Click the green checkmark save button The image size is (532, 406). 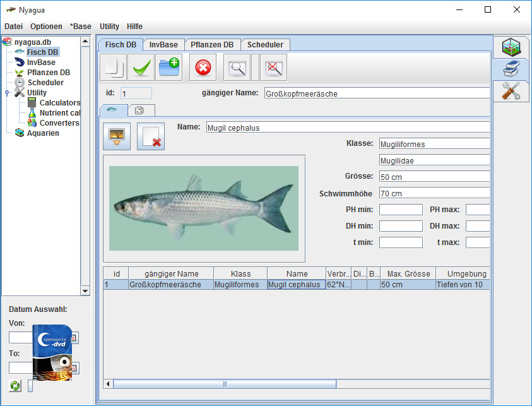coord(142,67)
